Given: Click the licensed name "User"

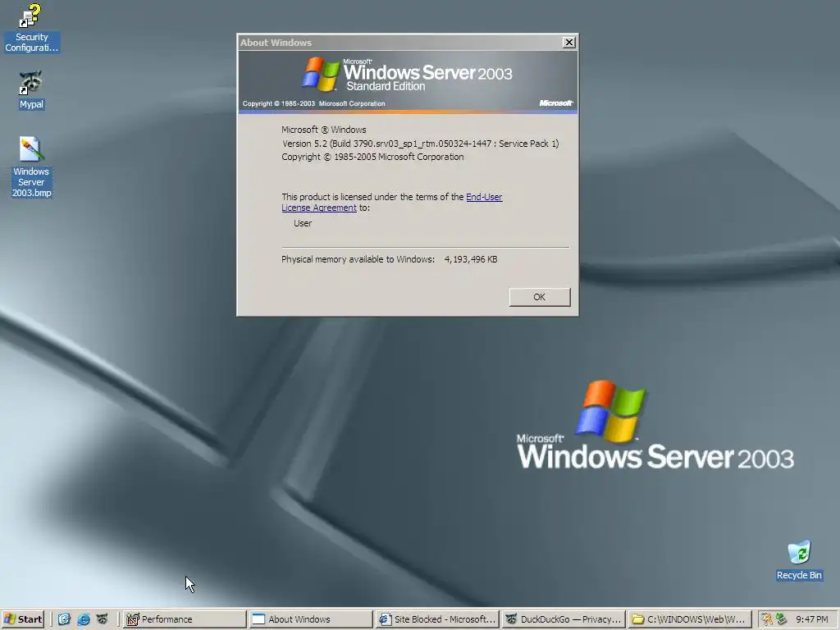Looking at the screenshot, I should 303,223.
